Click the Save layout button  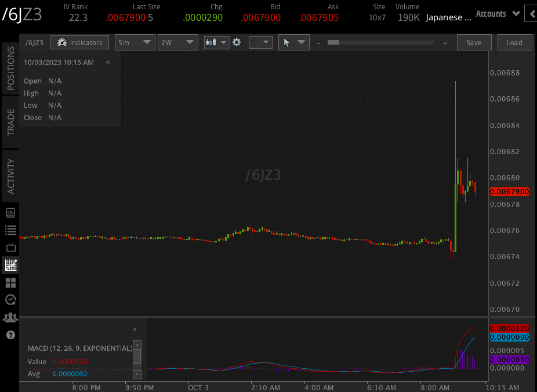click(x=474, y=42)
